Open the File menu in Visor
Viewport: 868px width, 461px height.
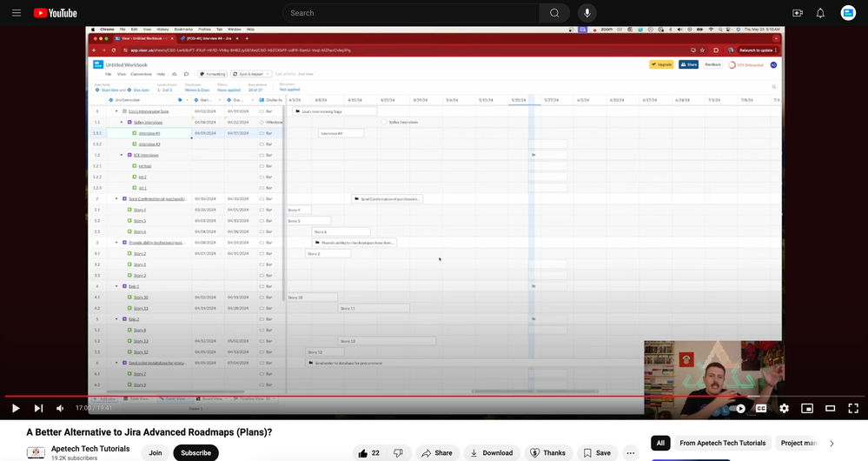tap(109, 74)
